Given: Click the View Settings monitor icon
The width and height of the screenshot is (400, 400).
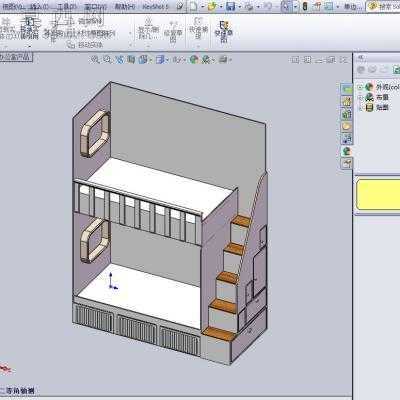Looking at the screenshot, I should [x=223, y=60].
